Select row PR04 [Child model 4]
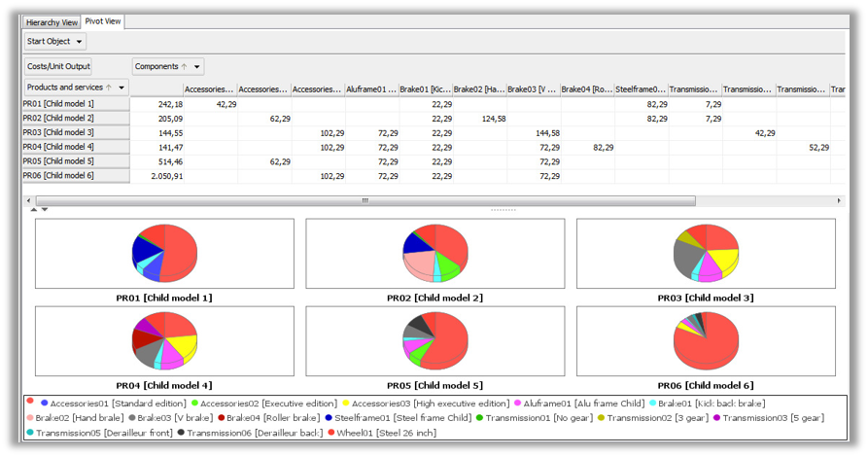 click(76, 148)
